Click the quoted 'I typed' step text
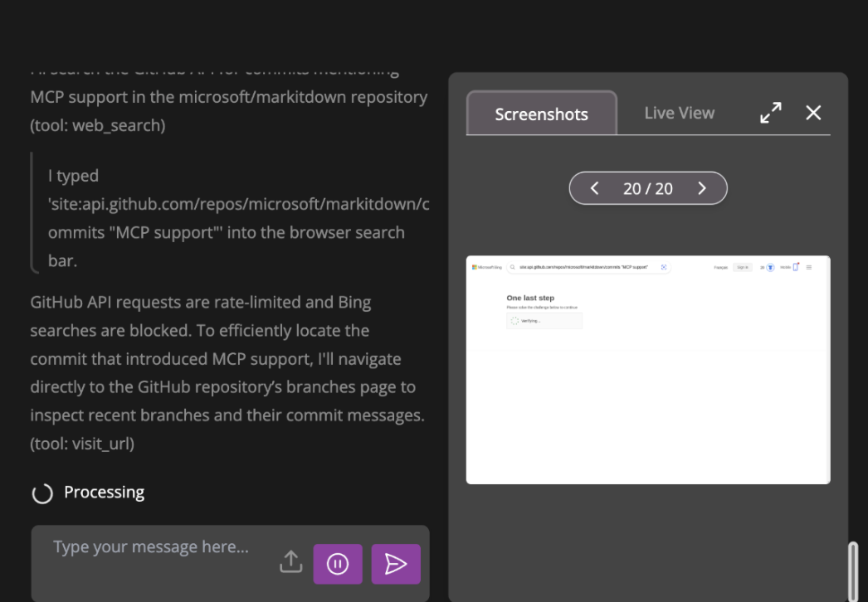Image resolution: width=868 pixels, height=602 pixels. [238, 218]
